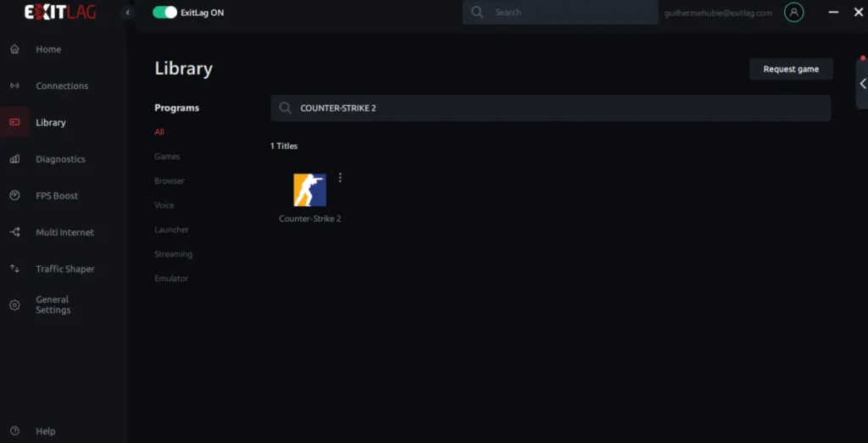Filter programs by Games category
Image resolution: width=868 pixels, height=443 pixels.
[167, 157]
